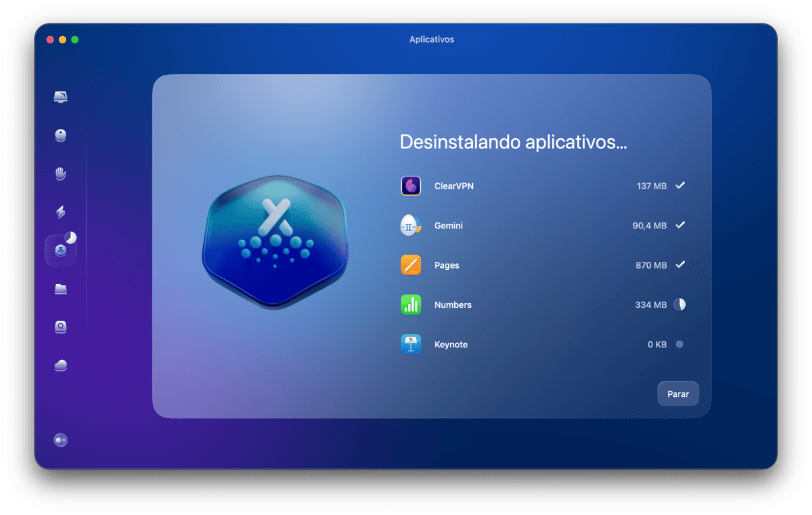Click the large uninstaller hexagon emblem
Image resolution: width=812 pixels, height=515 pixels.
pyautogui.click(x=275, y=242)
